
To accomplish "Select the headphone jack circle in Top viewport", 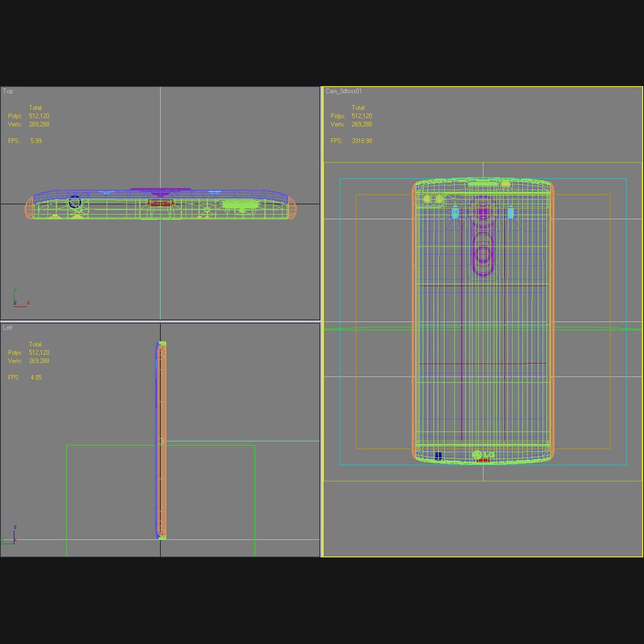I will click(x=75, y=203).
